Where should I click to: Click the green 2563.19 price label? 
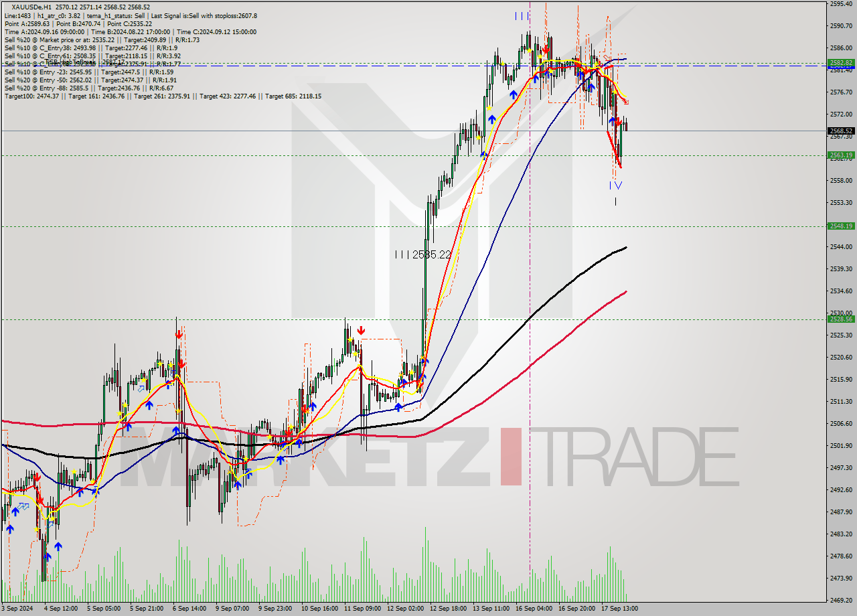coord(841,155)
